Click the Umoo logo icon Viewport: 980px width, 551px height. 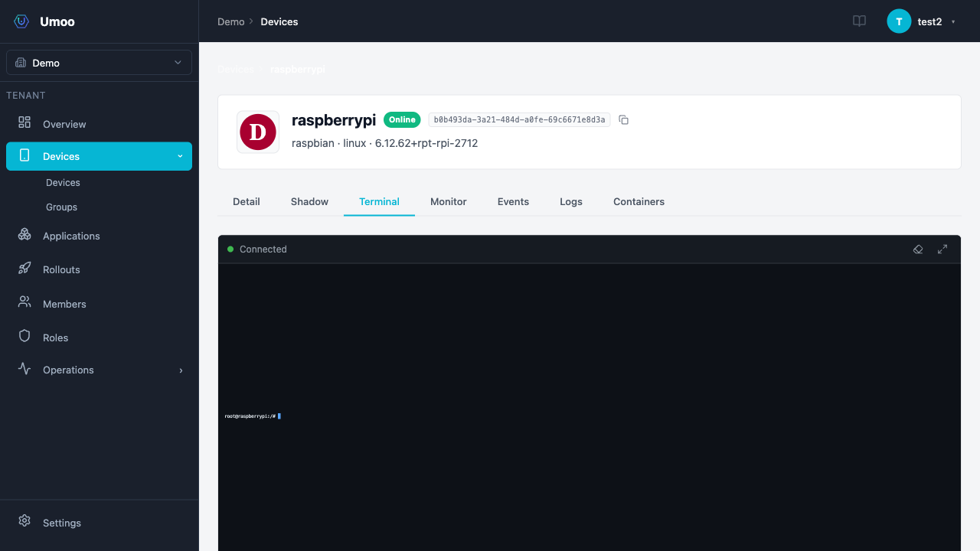point(21,21)
